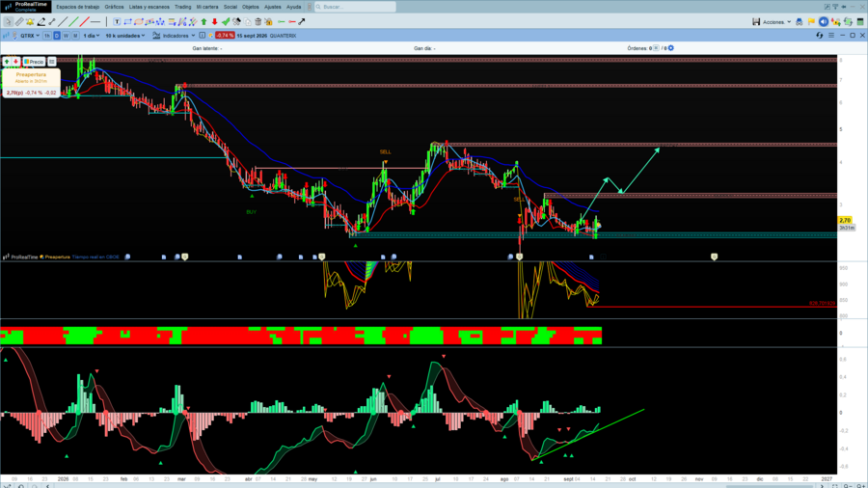Switch to the 1h timeframe button
Screen dimensions: 868x488
click(x=47, y=36)
